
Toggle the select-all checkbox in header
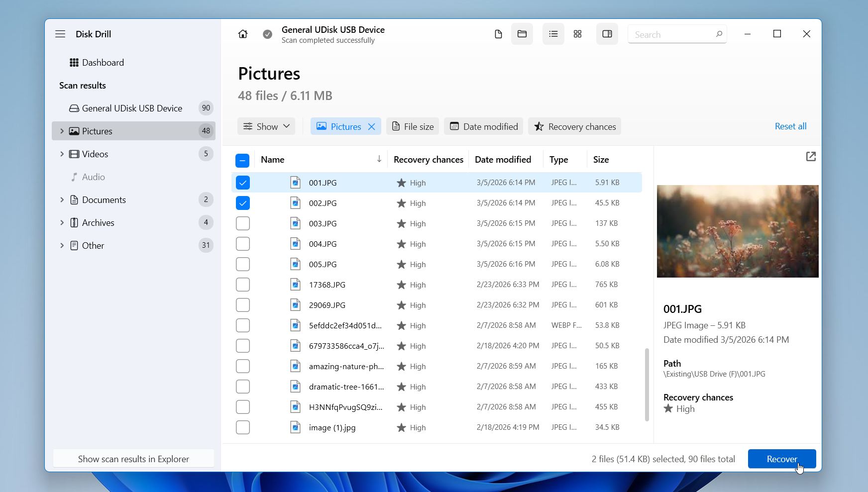(x=242, y=160)
